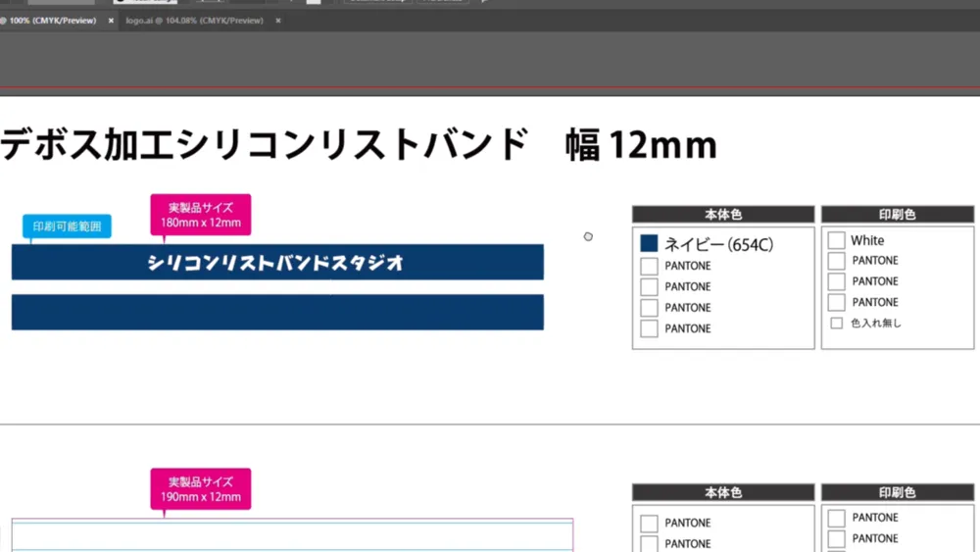The width and height of the screenshot is (980, 552).
Task: Click the pink 実製品サイズ 180mm x 12mm label
Action: 201,215
